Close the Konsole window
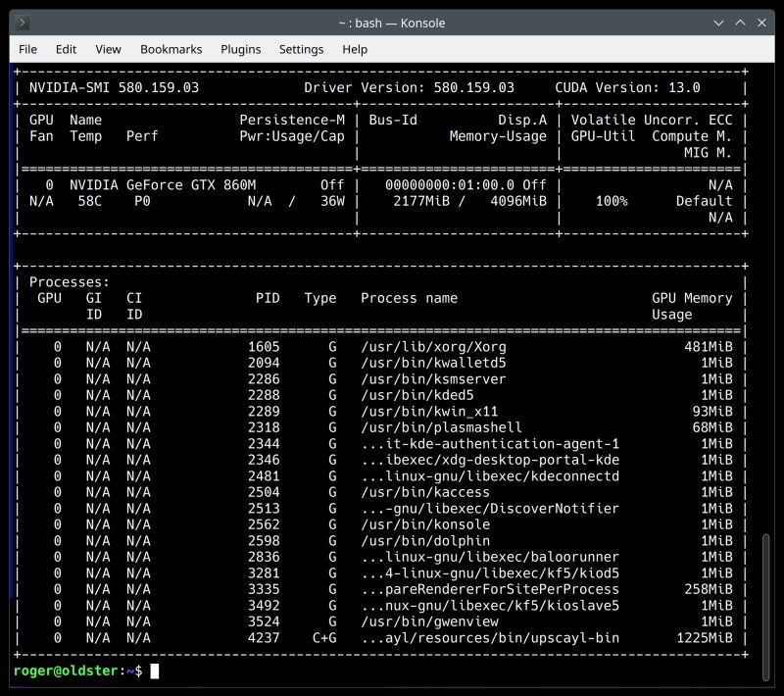The width and height of the screenshot is (784, 696). coord(761,23)
